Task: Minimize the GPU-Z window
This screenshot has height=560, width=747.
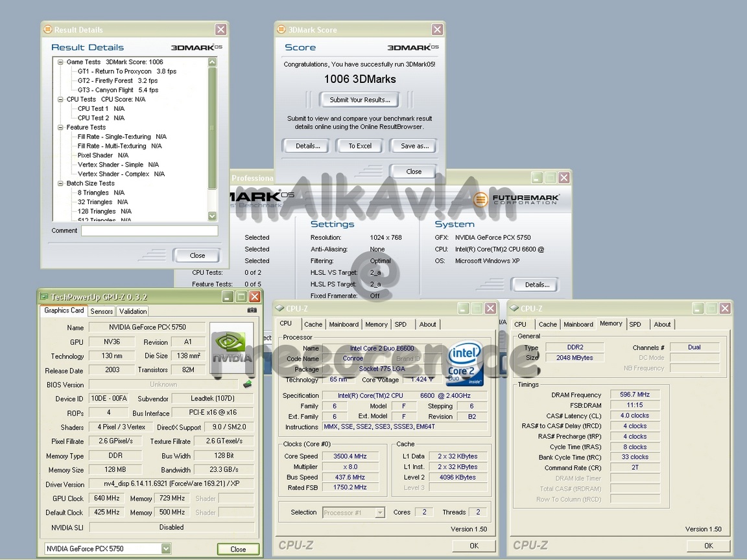Action: 228,297
